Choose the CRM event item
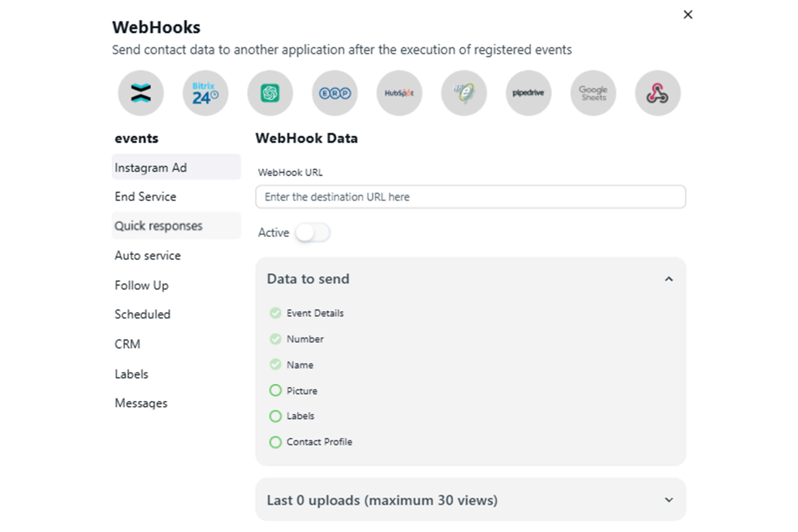Viewport: 798px width, 532px height. [128, 344]
